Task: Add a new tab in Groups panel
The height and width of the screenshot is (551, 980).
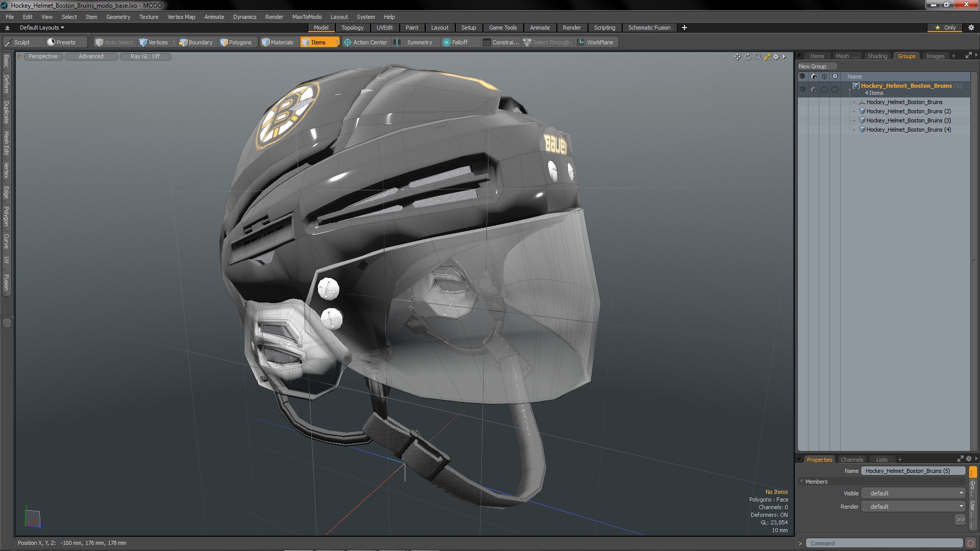Action: (x=953, y=56)
